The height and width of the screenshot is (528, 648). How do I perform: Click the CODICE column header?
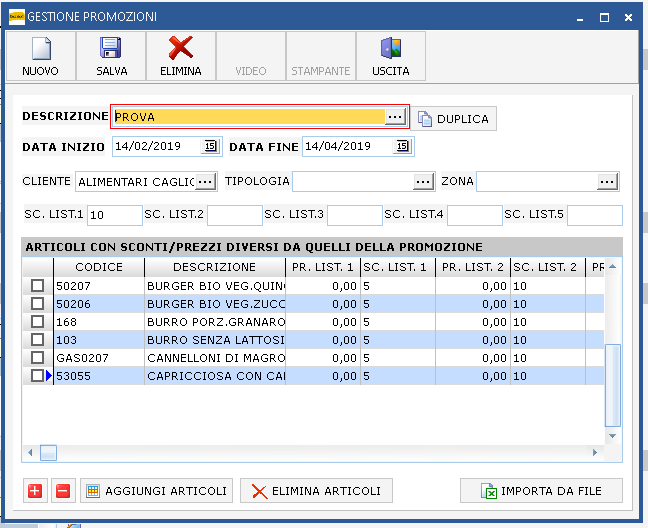(x=99, y=267)
